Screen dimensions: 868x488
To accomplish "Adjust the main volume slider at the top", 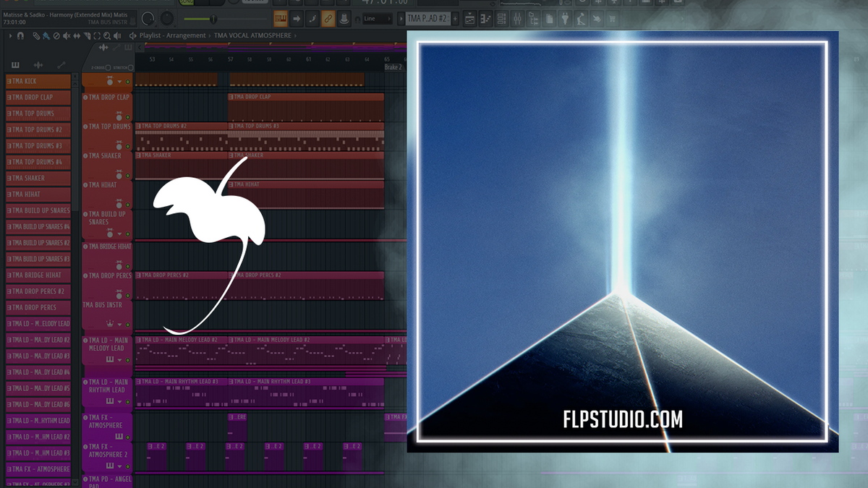I will point(214,20).
